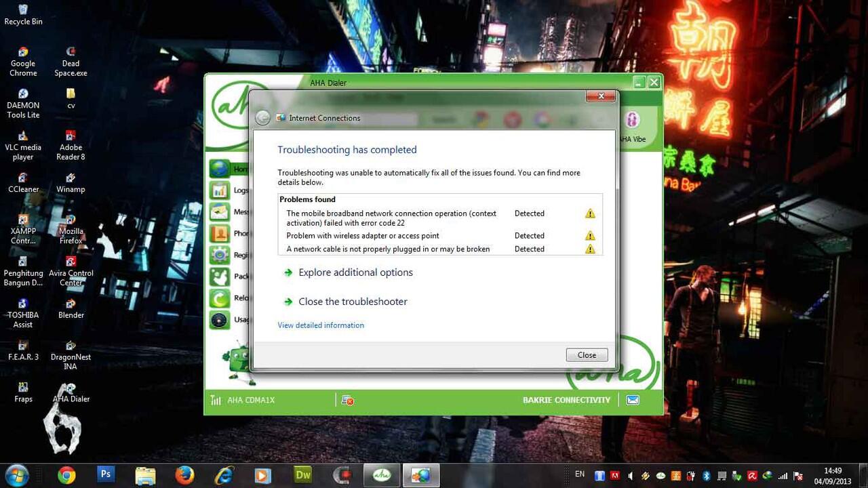This screenshot has width=868, height=488.
Task: Open the Package icon in AHA Dialer sidebar
Action: (x=220, y=277)
